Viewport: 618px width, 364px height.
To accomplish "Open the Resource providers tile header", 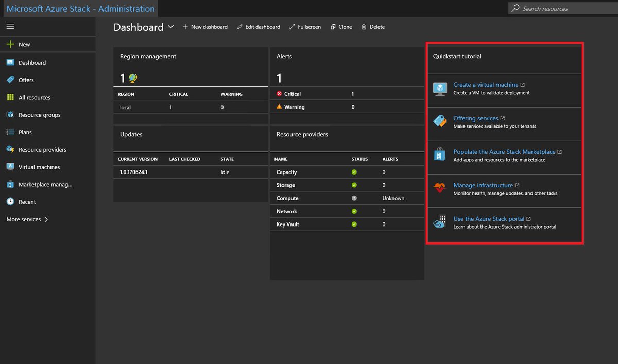I will pyautogui.click(x=302, y=134).
